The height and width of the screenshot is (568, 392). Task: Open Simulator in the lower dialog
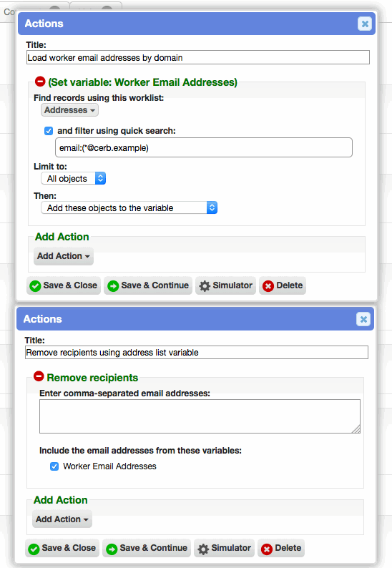pos(224,548)
